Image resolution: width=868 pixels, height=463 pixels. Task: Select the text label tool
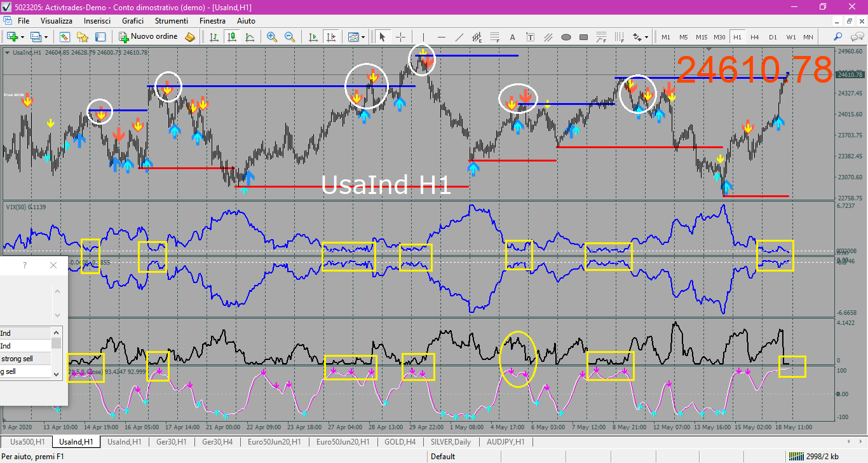click(530, 37)
